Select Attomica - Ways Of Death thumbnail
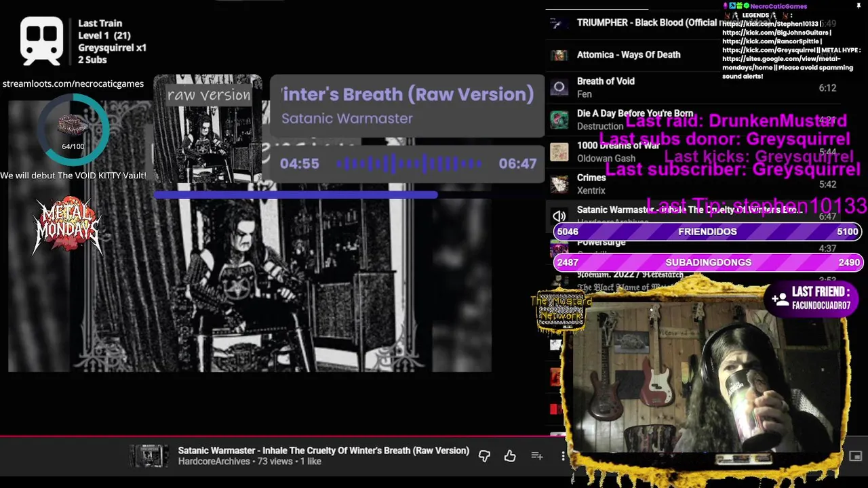 point(559,55)
